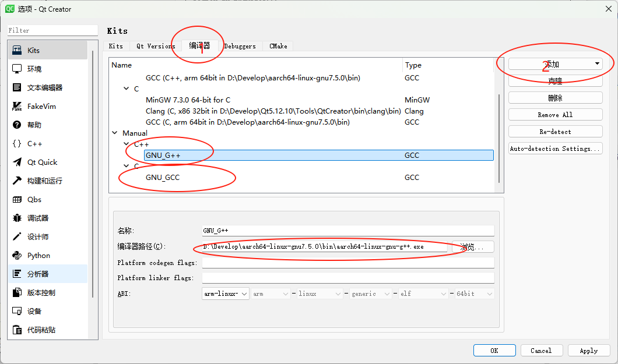Open the 设备 category icon
The height and width of the screenshot is (364, 618).
click(x=17, y=311)
